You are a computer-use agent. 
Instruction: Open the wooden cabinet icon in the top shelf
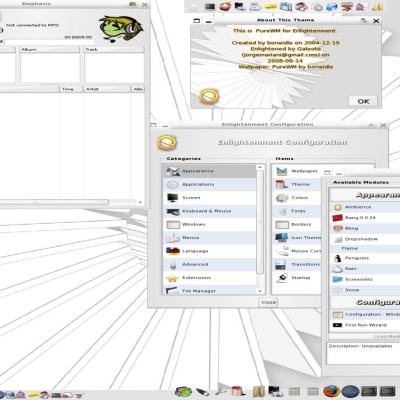tap(378, 7)
